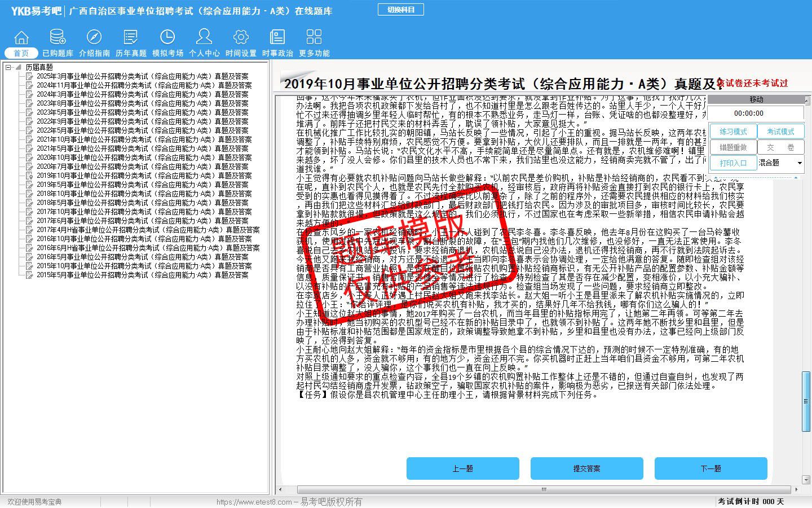Click the 首页 home icon
The height and width of the screenshot is (508, 812).
tap(21, 38)
